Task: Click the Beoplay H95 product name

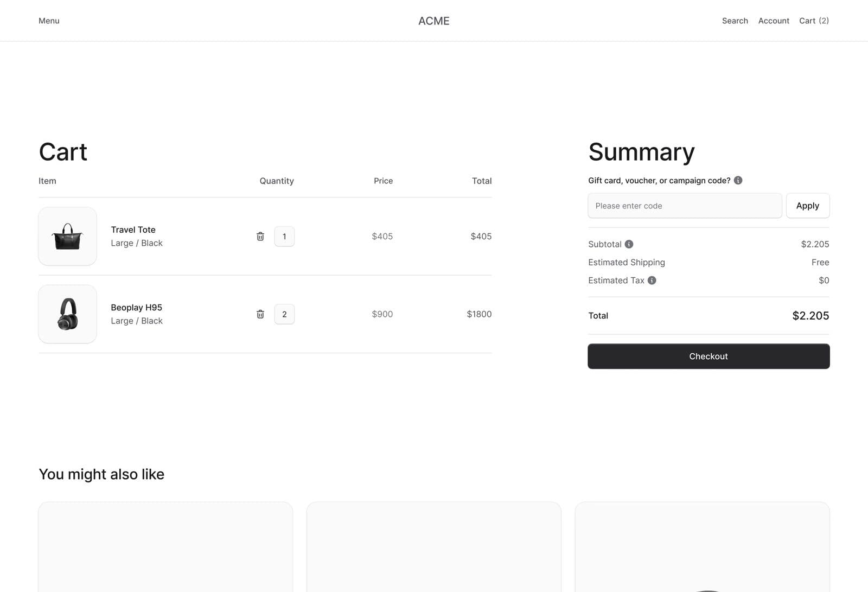Action: 136,308
